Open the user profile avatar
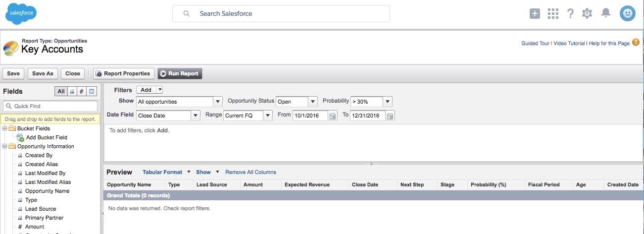Viewport: 644px width, 234px height. pyautogui.click(x=628, y=13)
